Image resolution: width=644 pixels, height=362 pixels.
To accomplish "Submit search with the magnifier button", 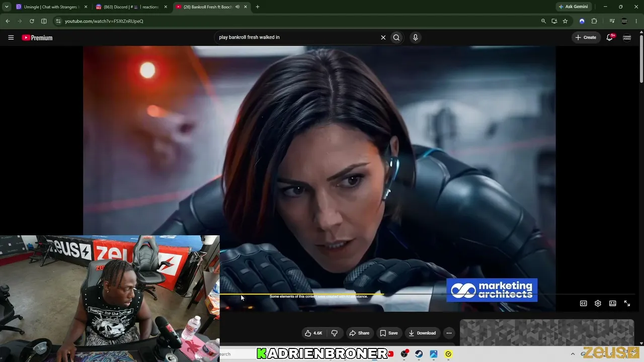I will tap(396, 37).
